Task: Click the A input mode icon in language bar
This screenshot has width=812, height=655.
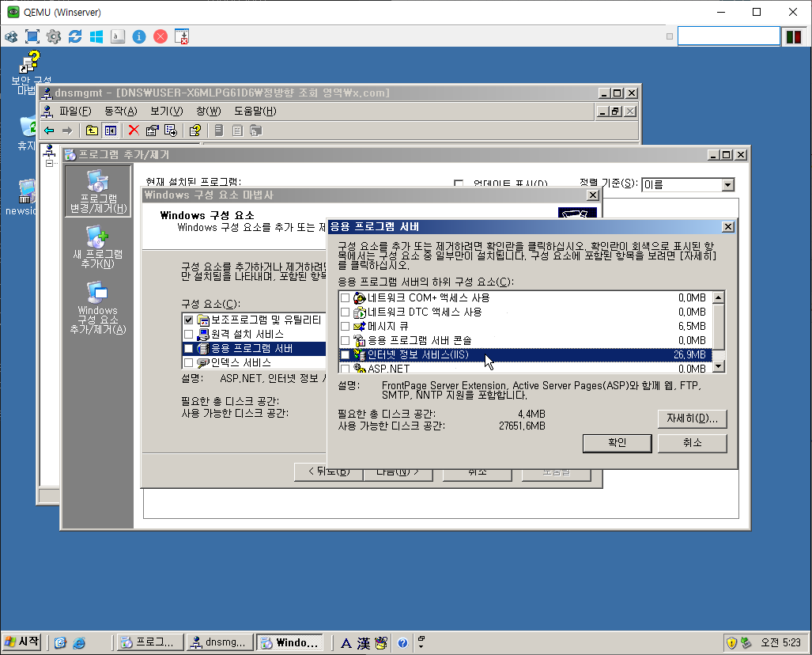Action: point(346,643)
